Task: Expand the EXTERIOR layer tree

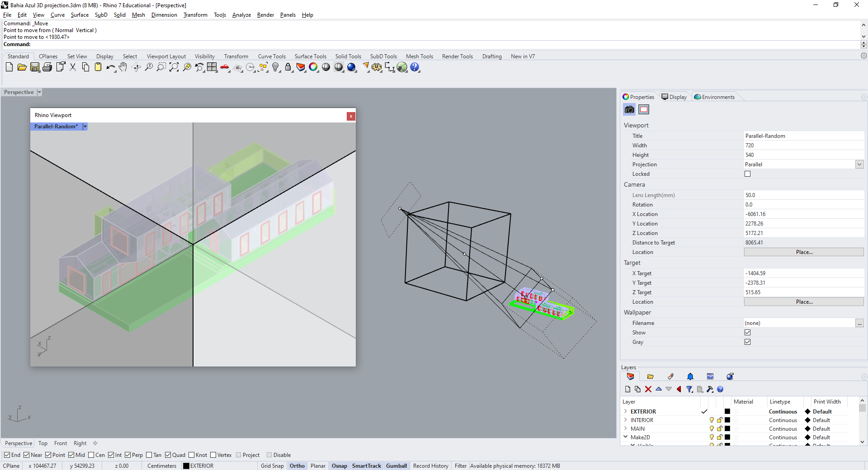Action: click(x=625, y=412)
